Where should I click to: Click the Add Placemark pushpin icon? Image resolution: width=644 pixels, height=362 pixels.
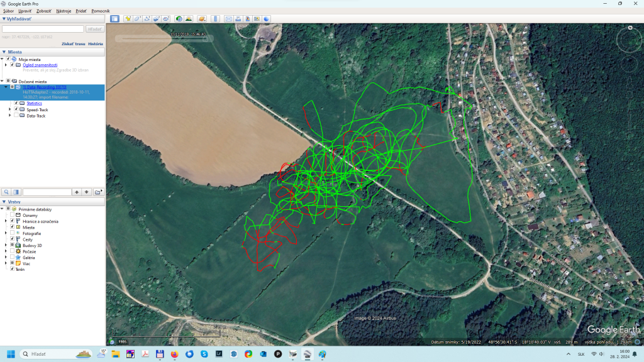coord(128,19)
